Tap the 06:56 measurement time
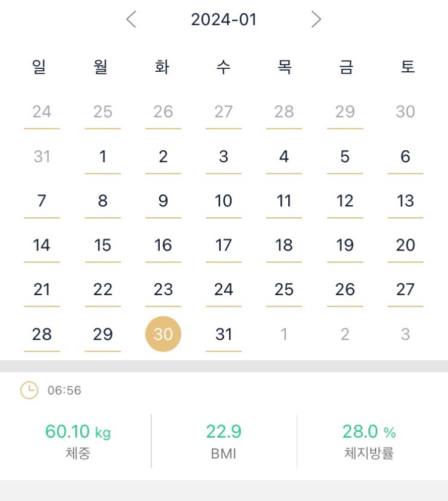Image resolution: width=448 pixels, height=501 pixels. [65, 391]
